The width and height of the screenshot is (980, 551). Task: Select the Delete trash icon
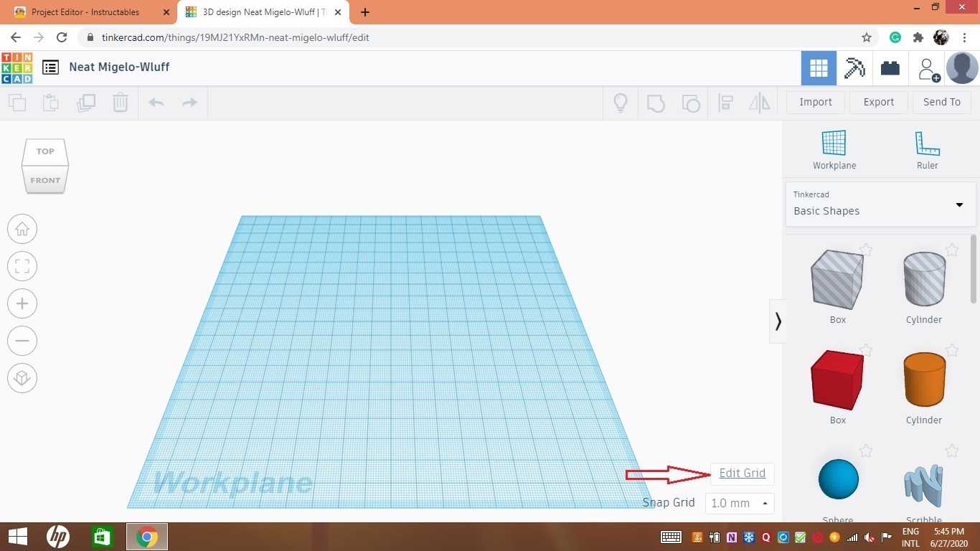click(121, 103)
